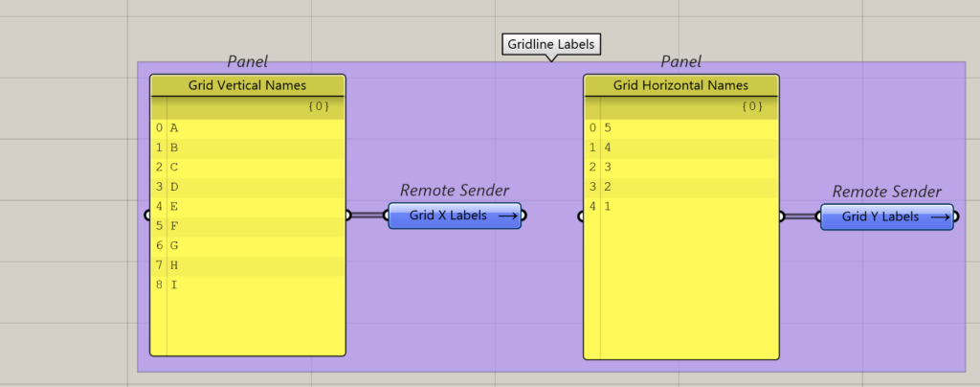This screenshot has width=980, height=387.
Task: Click value 1 in Grid Horizontal Names list
Action: pyautogui.click(x=607, y=206)
